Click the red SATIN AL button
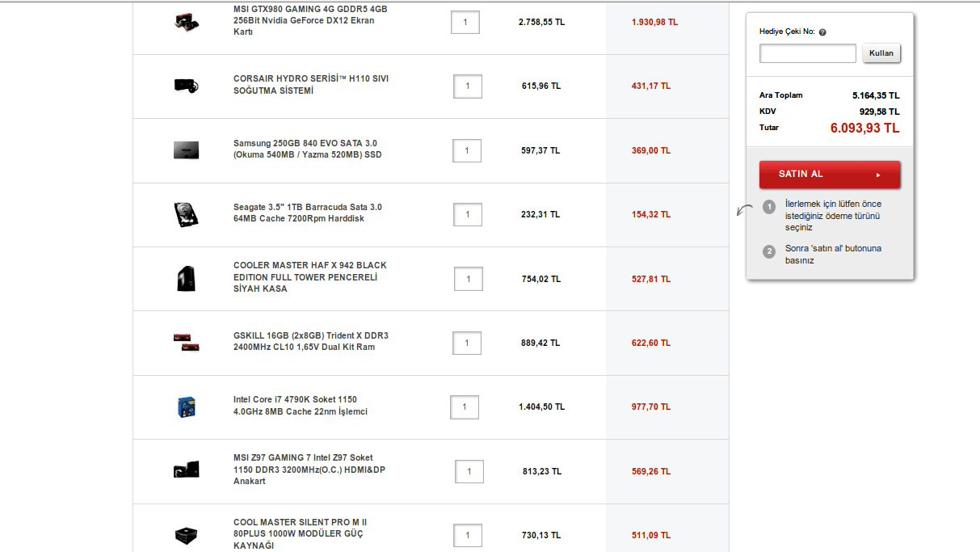The width and height of the screenshot is (980, 552). [829, 175]
